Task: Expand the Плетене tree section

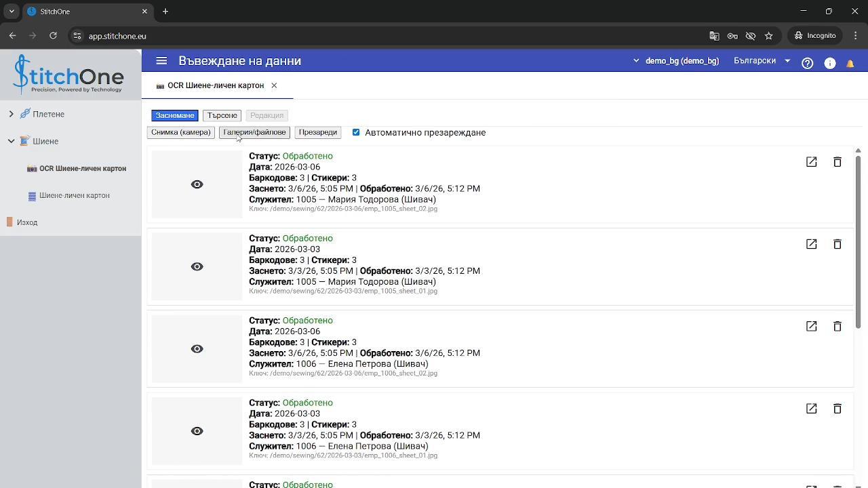Action: tap(11, 114)
